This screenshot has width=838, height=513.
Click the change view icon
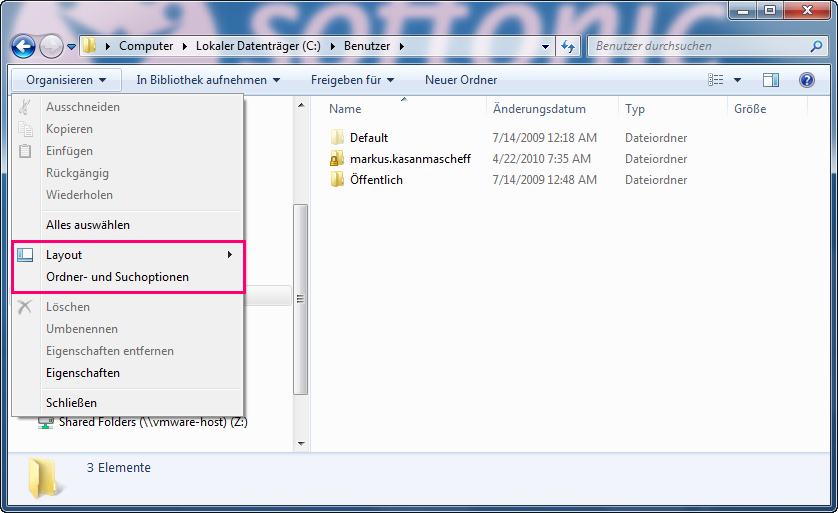[716, 80]
